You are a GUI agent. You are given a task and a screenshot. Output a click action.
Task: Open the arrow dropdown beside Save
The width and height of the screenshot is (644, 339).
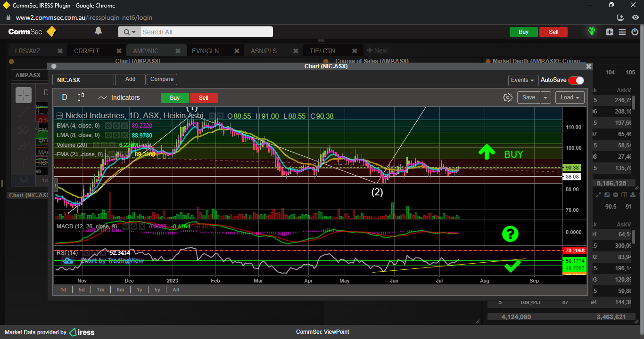(x=545, y=97)
